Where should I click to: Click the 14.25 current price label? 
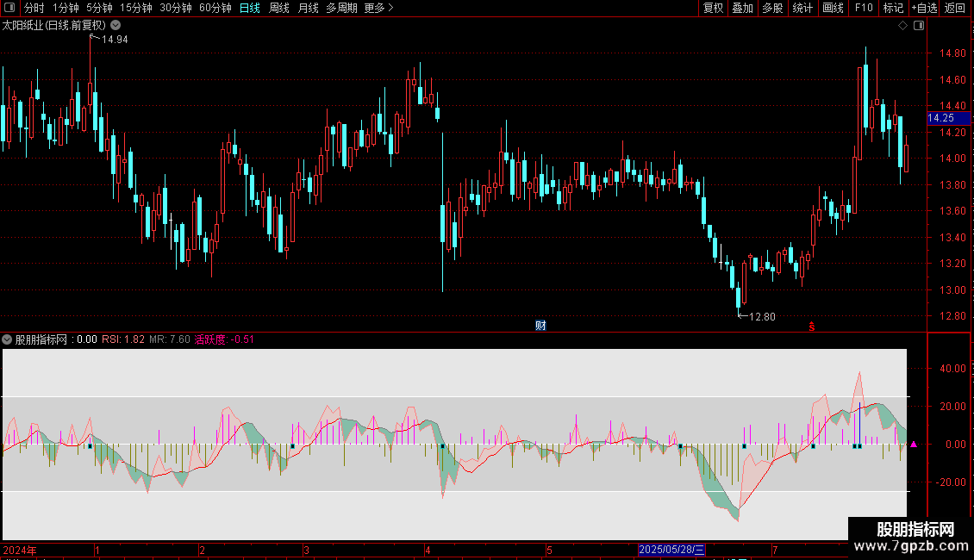pos(948,118)
